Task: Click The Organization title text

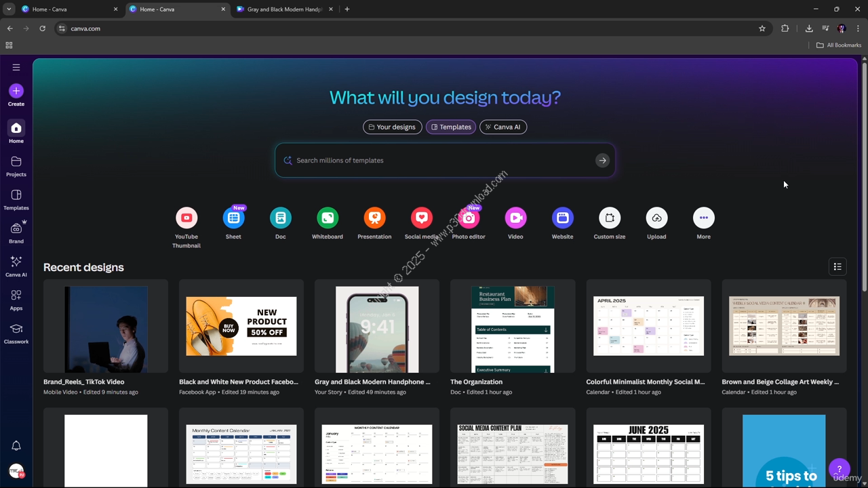Action: 476,382
